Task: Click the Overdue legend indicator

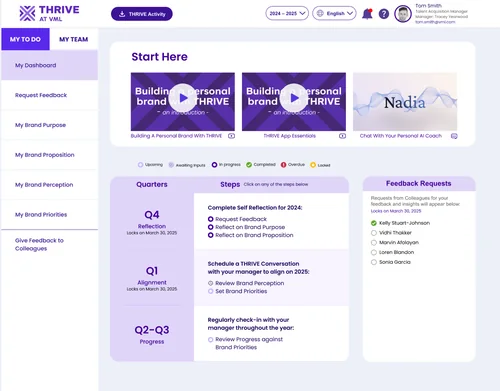Action: (283, 165)
